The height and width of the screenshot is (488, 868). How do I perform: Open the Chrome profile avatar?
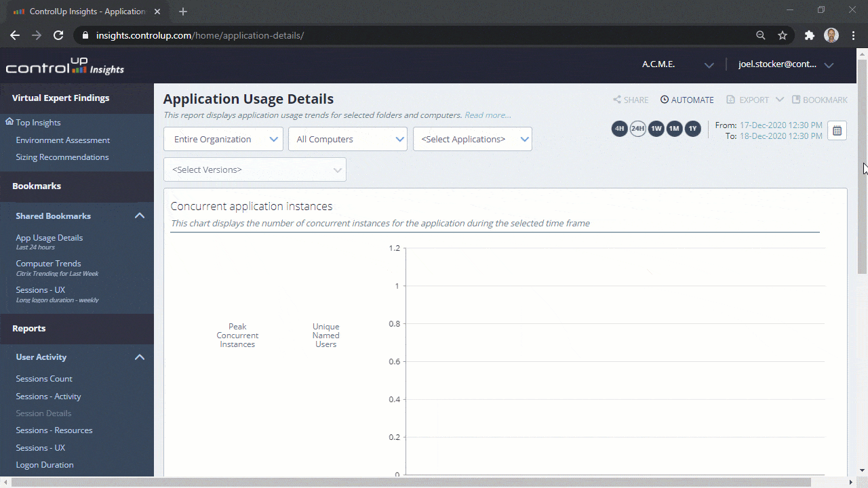(831, 35)
